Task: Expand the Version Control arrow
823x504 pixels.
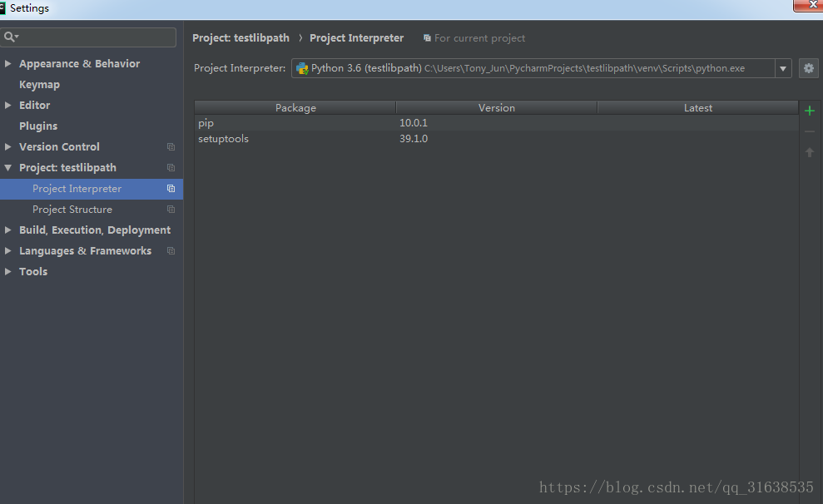Action: 7,147
